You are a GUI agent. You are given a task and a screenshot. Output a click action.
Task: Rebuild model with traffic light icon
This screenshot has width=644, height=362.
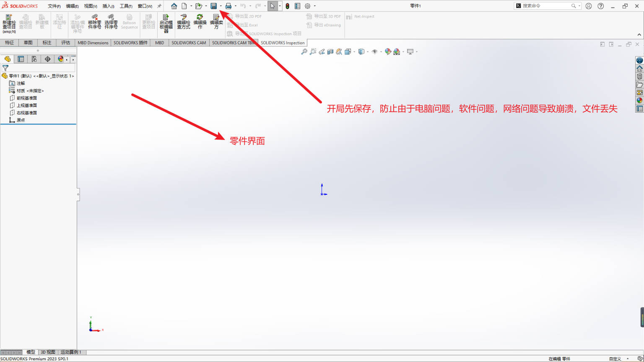tap(288, 6)
